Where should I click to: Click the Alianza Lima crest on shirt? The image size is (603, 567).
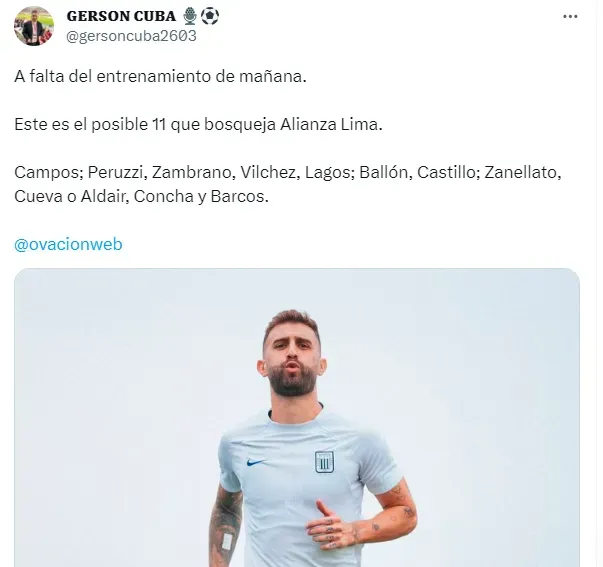(x=324, y=462)
